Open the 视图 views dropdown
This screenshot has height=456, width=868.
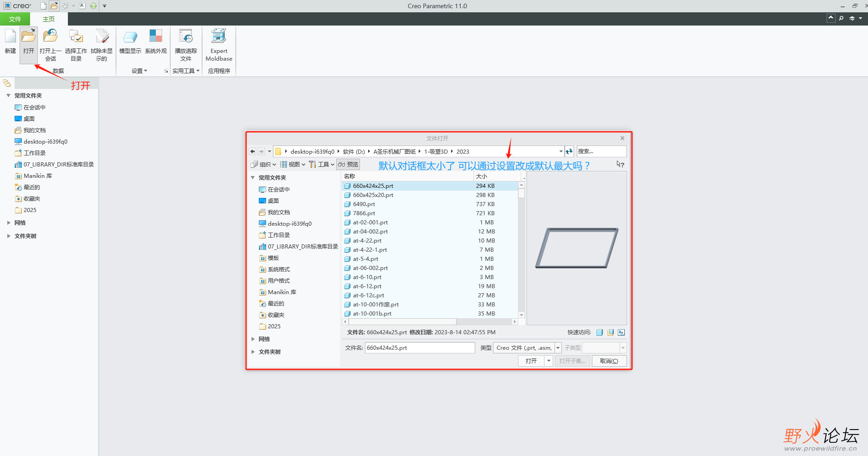293,165
